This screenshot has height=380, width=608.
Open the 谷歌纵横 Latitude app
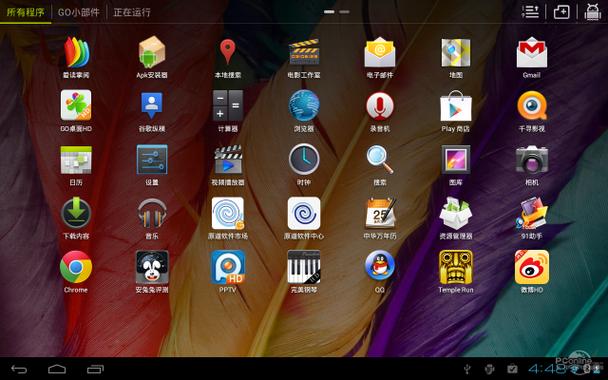coord(152,105)
